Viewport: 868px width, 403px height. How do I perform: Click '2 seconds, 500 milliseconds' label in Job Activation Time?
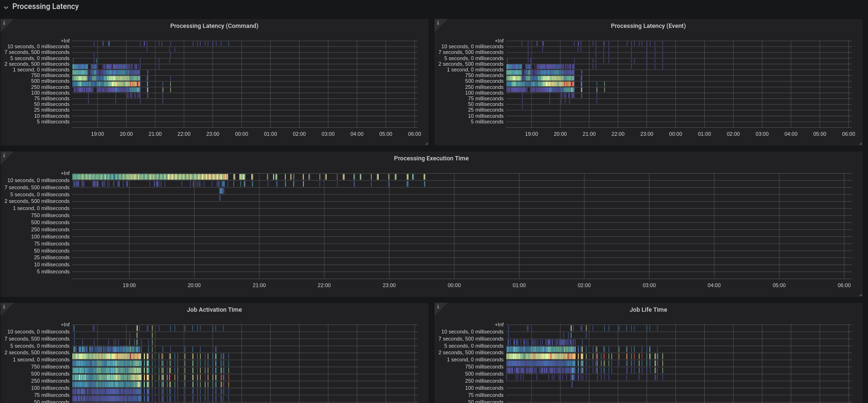(37, 353)
